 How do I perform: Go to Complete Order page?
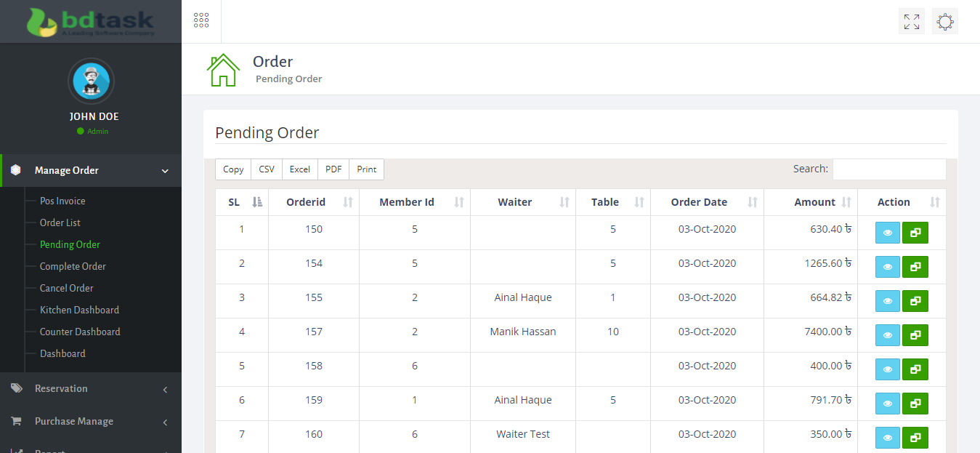tap(73, 266)
